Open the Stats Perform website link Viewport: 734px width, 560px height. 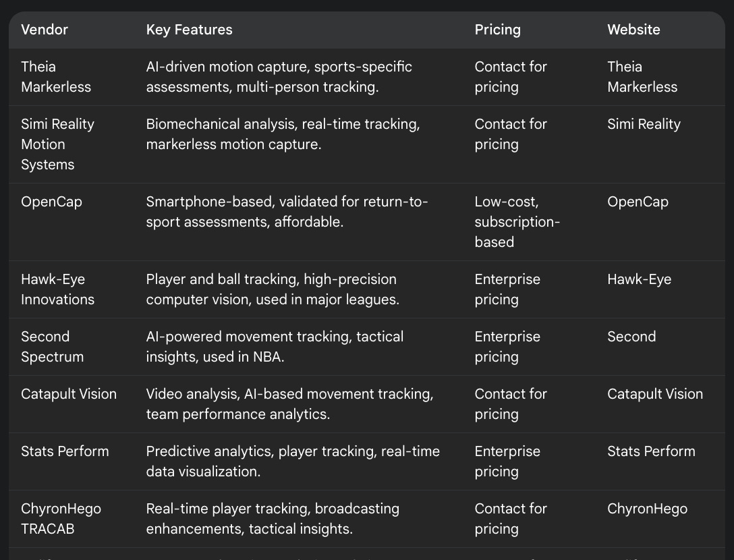click(x=650, y=451)
